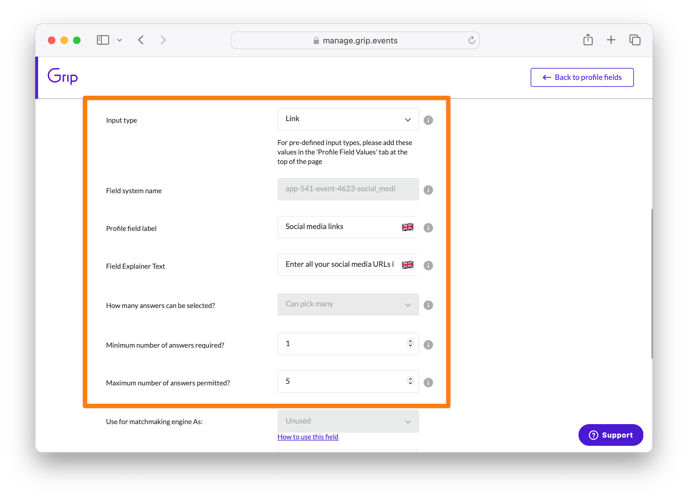Click Back to profile fields button
The width and height of the screenshot is (688, 499).
coord(582,77)
